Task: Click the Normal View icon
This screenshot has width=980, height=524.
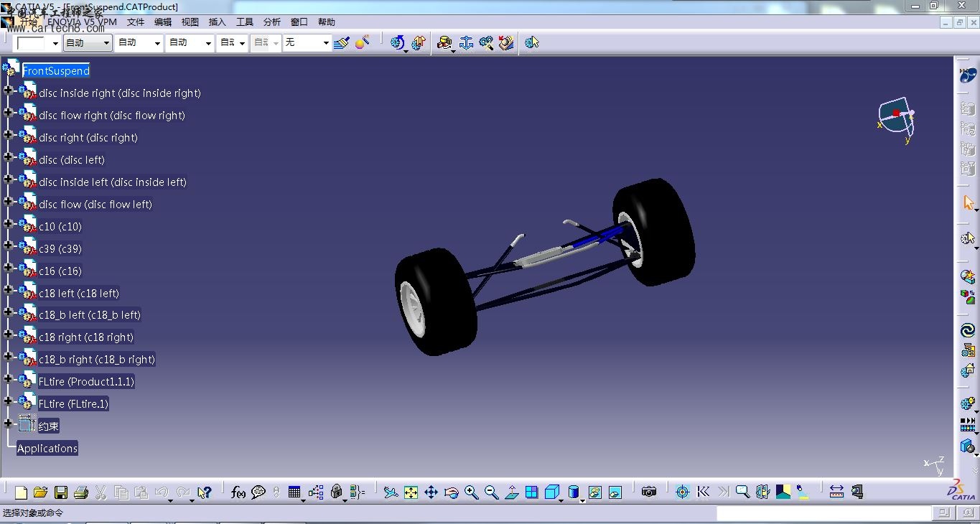Action: click(x=511, y=492)
